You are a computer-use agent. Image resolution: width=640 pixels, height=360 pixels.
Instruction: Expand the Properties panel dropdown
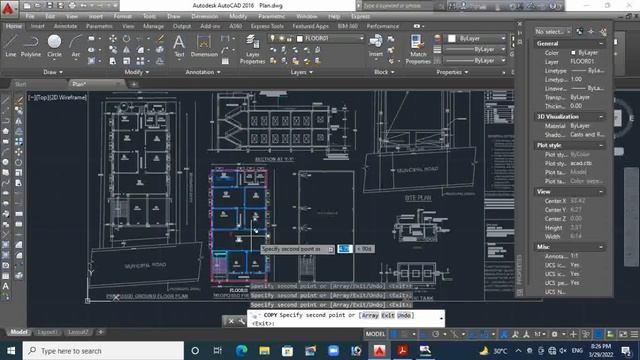[452, 72]
